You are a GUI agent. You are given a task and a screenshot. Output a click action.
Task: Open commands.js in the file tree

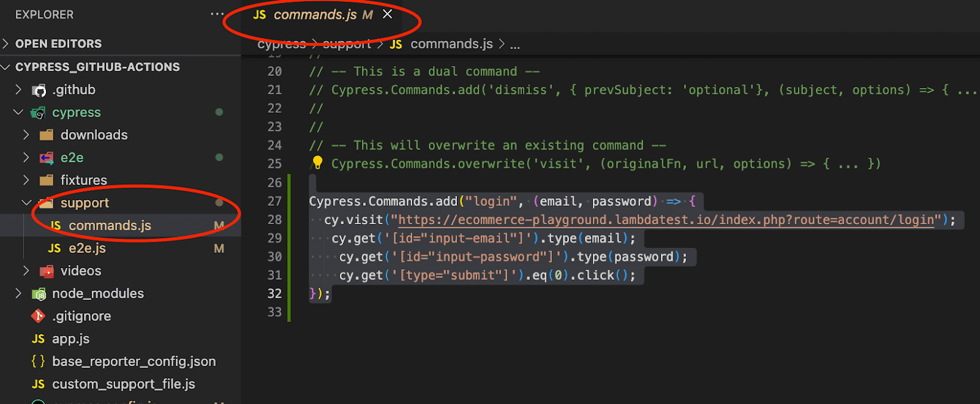coord(110,225)
